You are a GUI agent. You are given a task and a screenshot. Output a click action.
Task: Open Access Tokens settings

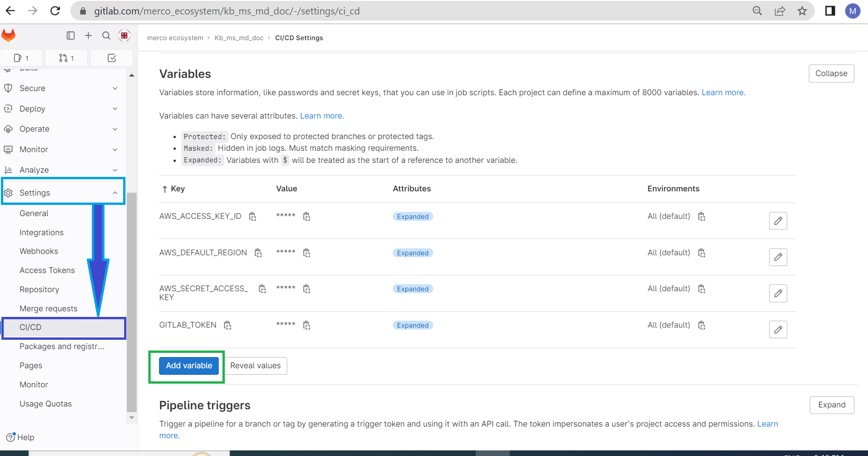point(47,270)
